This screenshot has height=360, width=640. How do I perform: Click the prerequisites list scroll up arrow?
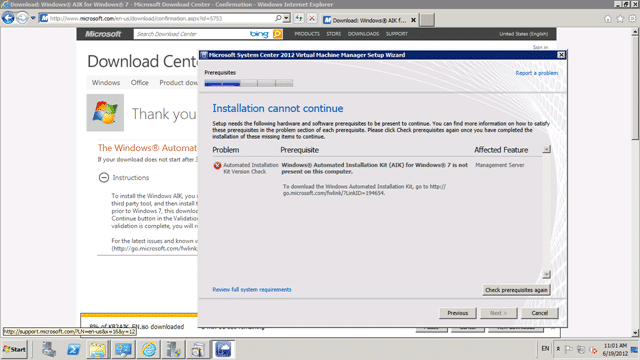pos(547,149)
